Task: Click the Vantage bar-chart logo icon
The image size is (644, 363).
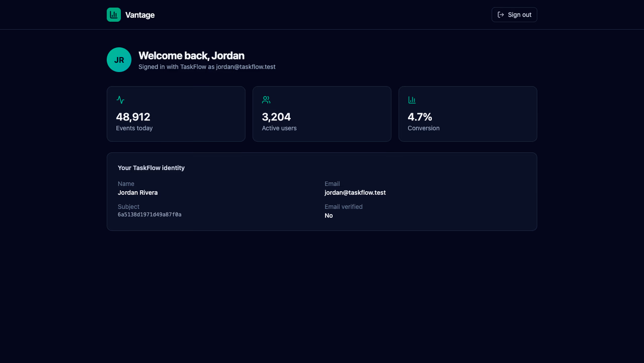Action: pyautogui.click(x=114, y=15)
